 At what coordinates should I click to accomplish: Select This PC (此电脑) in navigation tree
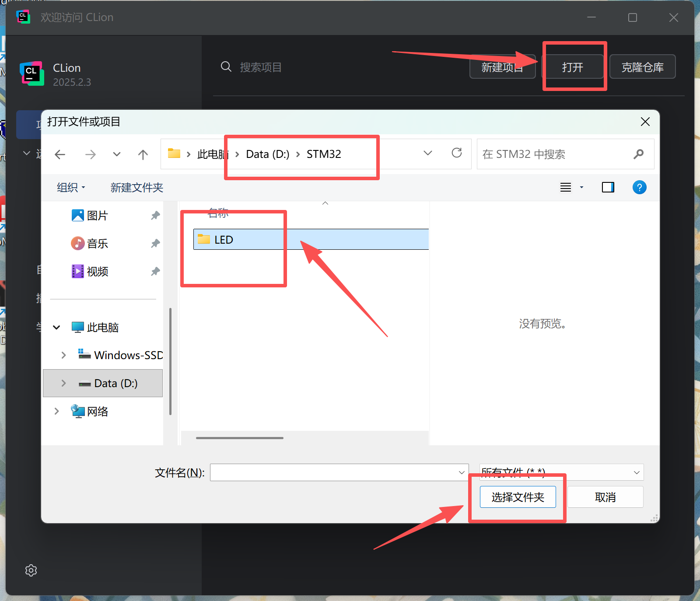pos(95,328)
